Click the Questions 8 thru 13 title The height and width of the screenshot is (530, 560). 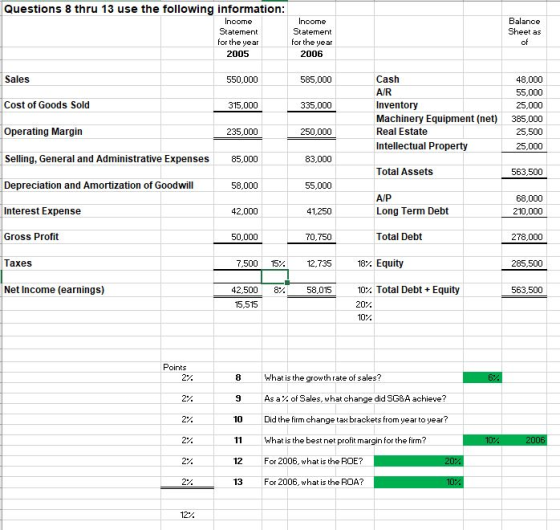pos(144,9)
